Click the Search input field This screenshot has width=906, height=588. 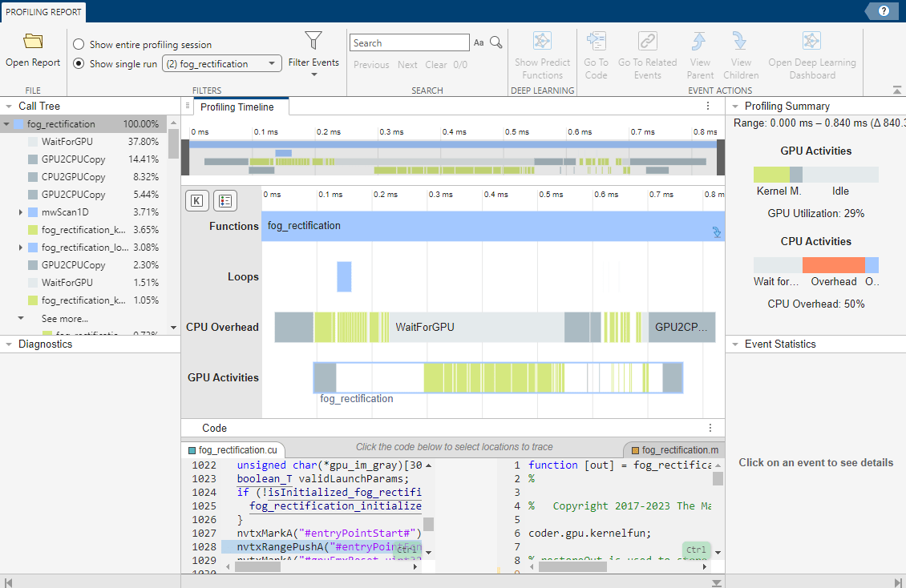click(409, 43)
